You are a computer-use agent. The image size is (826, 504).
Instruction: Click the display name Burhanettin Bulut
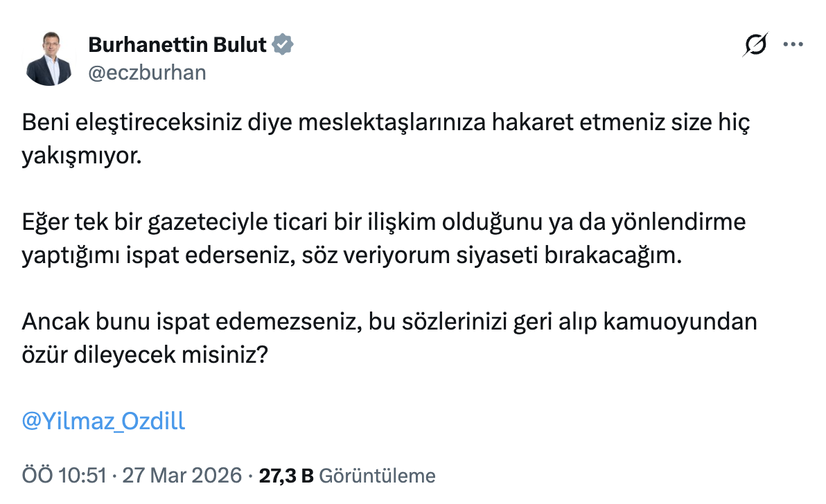coord(176,44)
